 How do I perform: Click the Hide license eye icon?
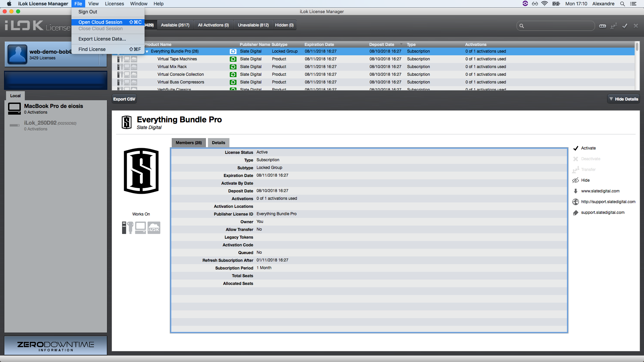click(576, 180)
